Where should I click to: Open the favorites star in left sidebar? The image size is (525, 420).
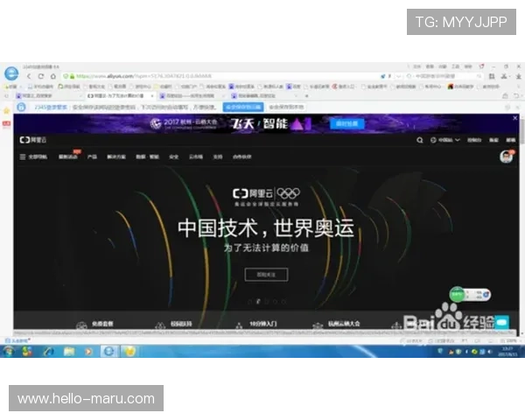point(6,111)
